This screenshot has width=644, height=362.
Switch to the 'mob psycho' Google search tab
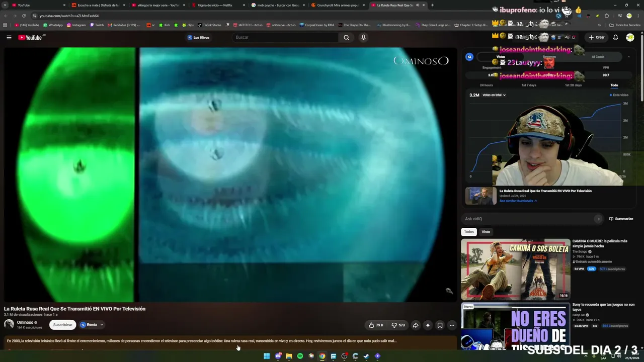278,5
